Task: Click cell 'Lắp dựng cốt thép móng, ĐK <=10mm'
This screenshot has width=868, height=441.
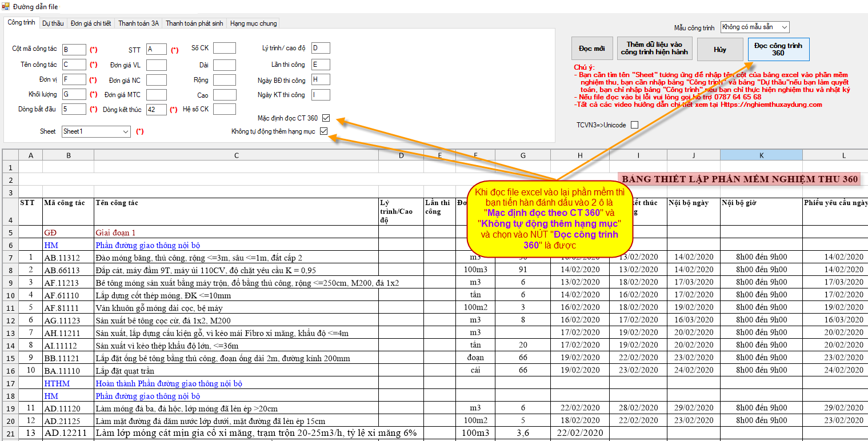Action: pyautogui.click(x=236, y=295)
